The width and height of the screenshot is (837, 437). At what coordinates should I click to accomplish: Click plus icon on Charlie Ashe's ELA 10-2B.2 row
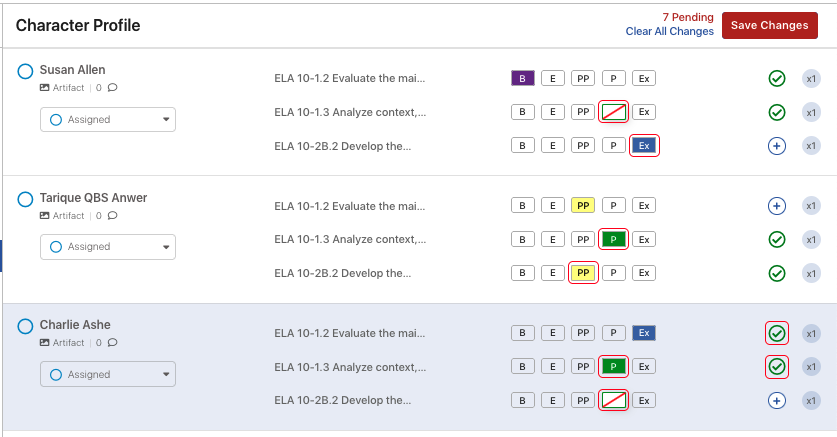click(777, 401)
